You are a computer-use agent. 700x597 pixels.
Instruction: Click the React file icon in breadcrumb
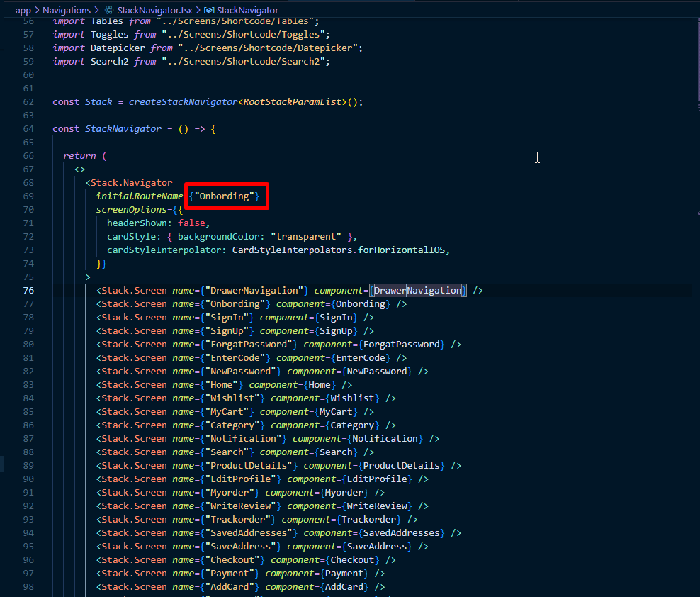pos(109,11)
